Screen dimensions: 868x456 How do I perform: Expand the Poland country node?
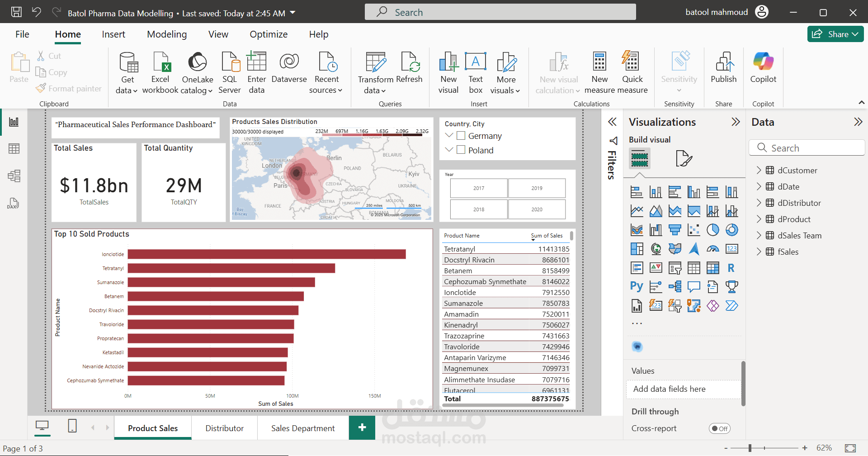[x=449, y=149]
